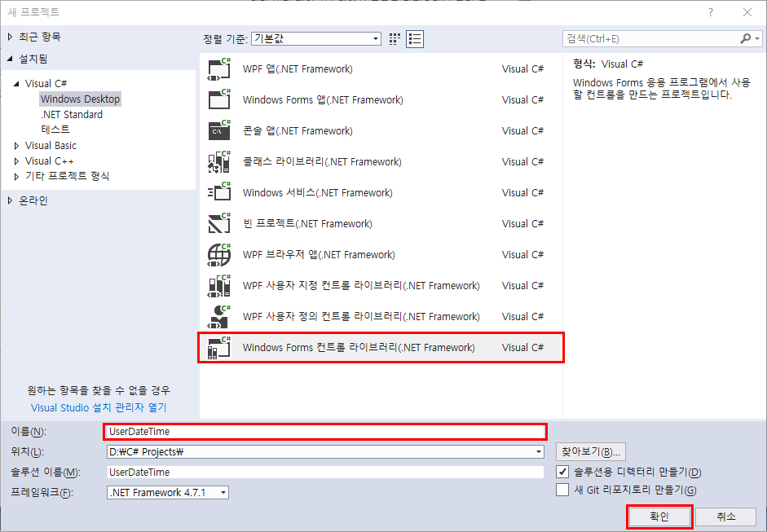Select Windows Forms 컨트롤 라이브러리 template
The width and height of the screenshot is (767, 532).
[381, 348]
